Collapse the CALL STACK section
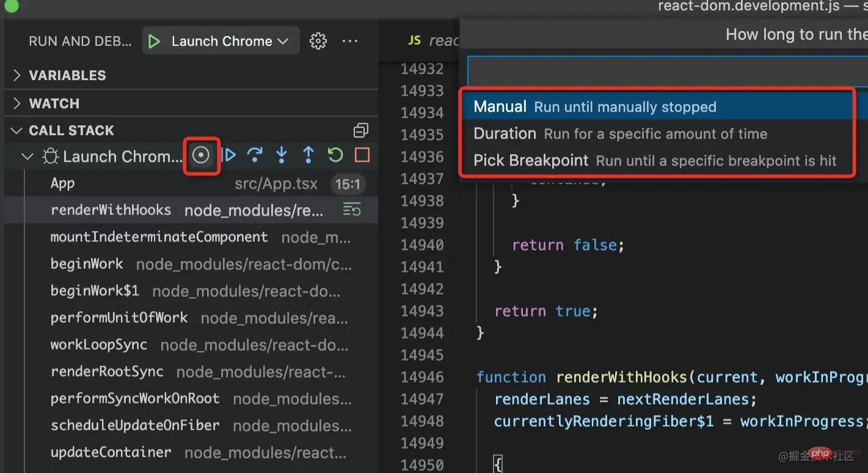Viewport: 868px width, 473px height. coord(71,130)
